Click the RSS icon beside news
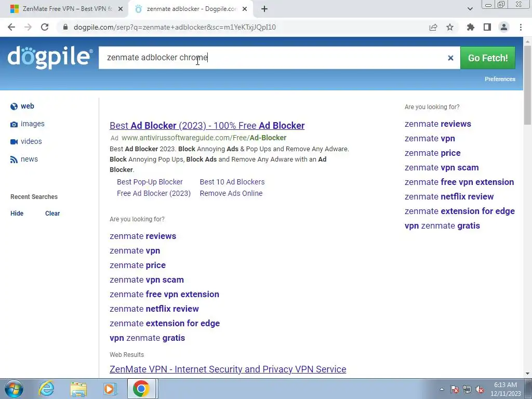The height and width of the screenshot is (399, 532). coord(14,159)
